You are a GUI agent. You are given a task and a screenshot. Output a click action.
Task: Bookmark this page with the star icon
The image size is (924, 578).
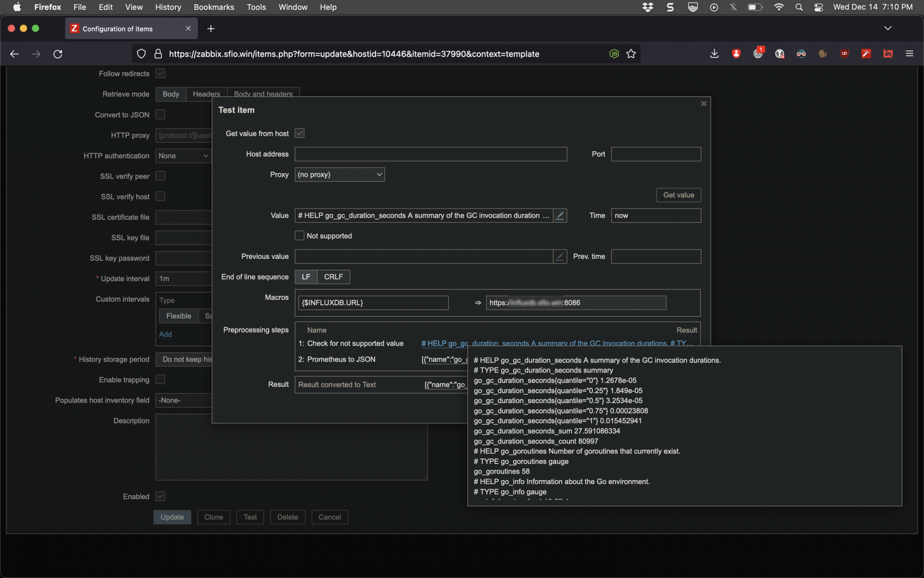pyautogui.click(x=631, y=54)
